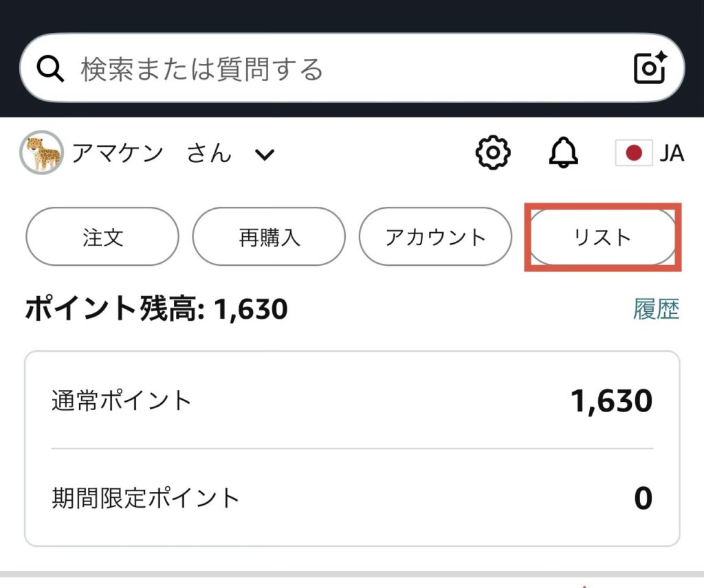
Task: Open camera lens image search
Action: 649,68
